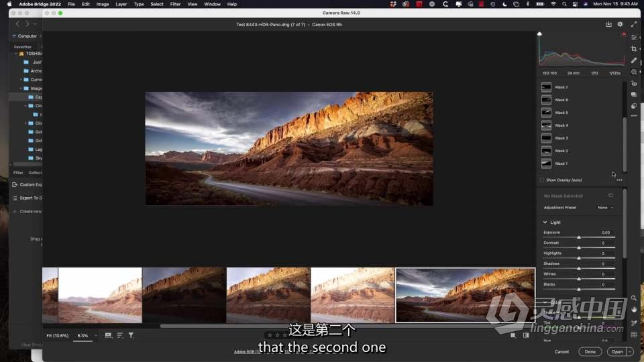Open the Image menu
644x362 pixels.
(103, 4)
